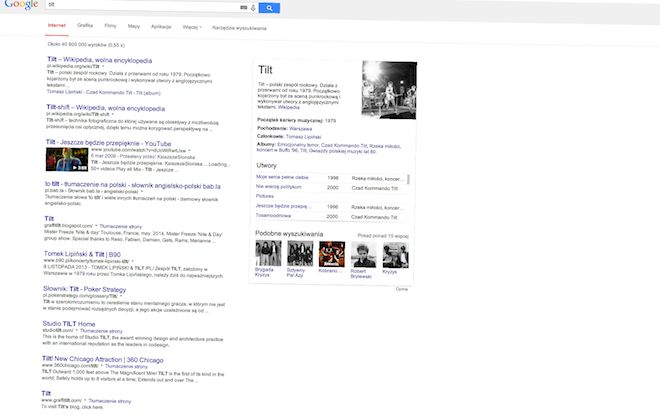Play the YouTube video thumbnail
The image size is (660, 415).
(67, 159)
